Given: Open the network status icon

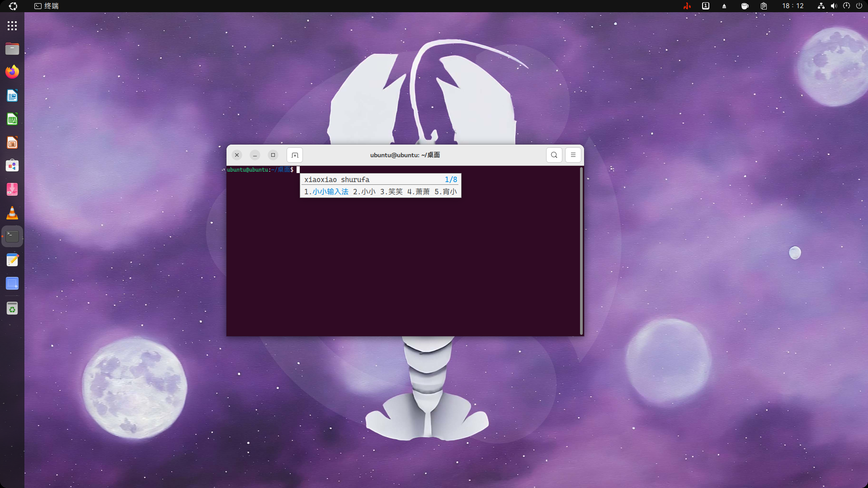Looking at the screenshot, I should [x=821, y=6].
